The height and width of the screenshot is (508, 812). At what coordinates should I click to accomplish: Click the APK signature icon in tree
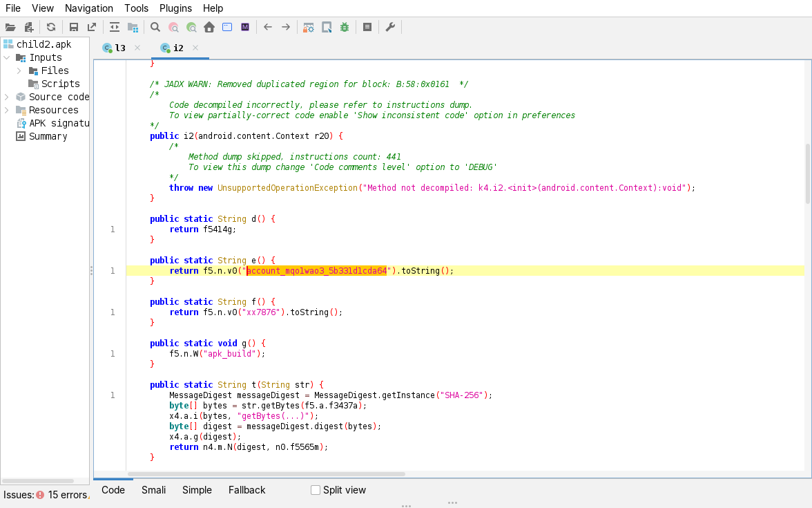click(21, 123)
